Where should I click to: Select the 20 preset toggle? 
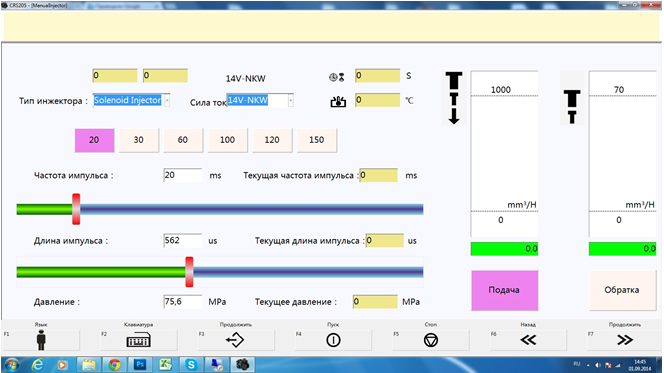point(94,140)
